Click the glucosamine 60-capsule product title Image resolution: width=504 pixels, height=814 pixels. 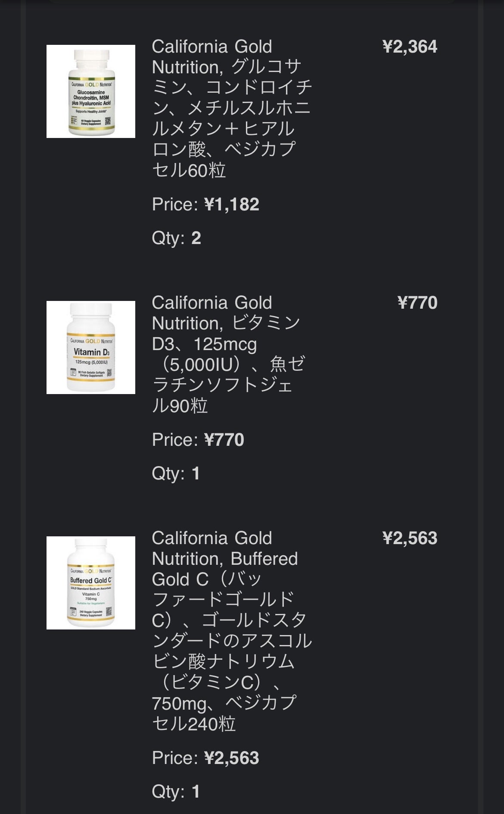point(231,108)
